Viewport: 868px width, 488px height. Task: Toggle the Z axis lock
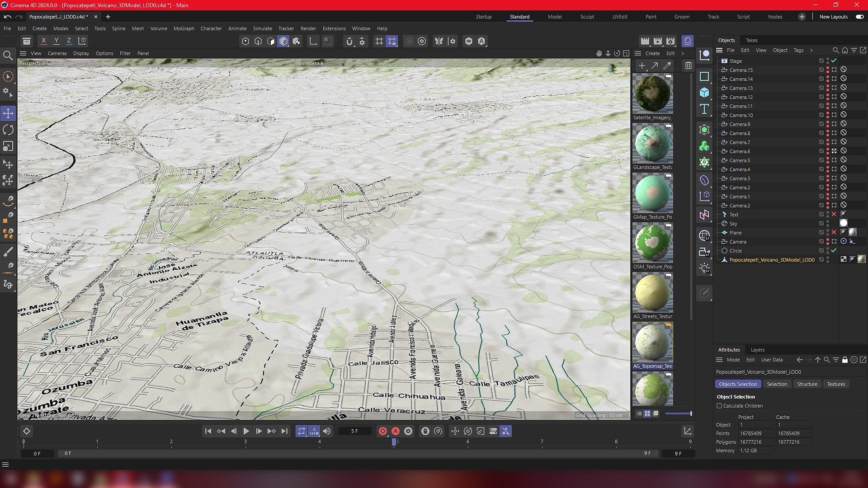tap(69, 41)
